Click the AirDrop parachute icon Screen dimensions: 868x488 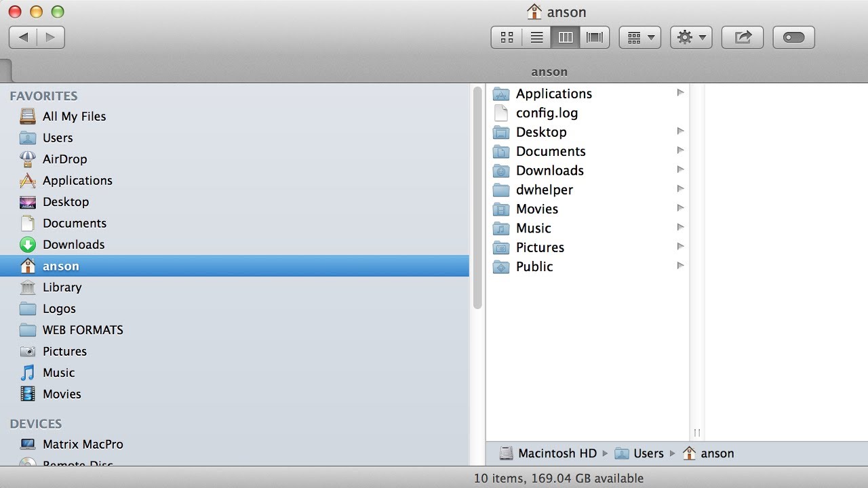pos(28,159)
